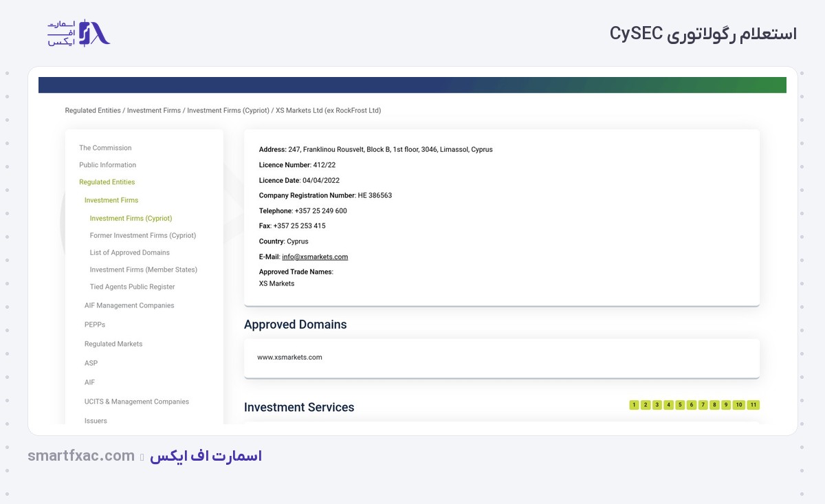Open PEPPs sidebar item

click(95, 325)
